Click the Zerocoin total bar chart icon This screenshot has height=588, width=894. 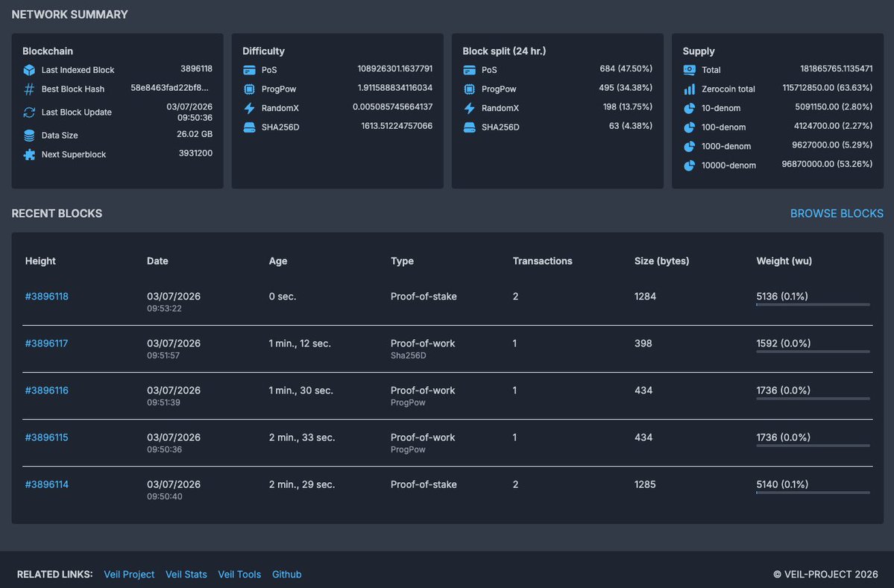point(689,89)
